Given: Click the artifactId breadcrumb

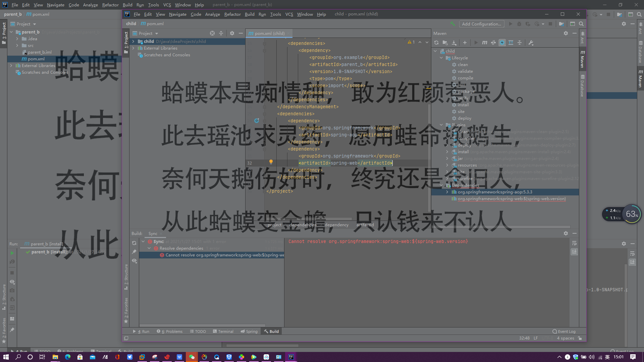Looking at the screenshot, I should tap(365, 225).
